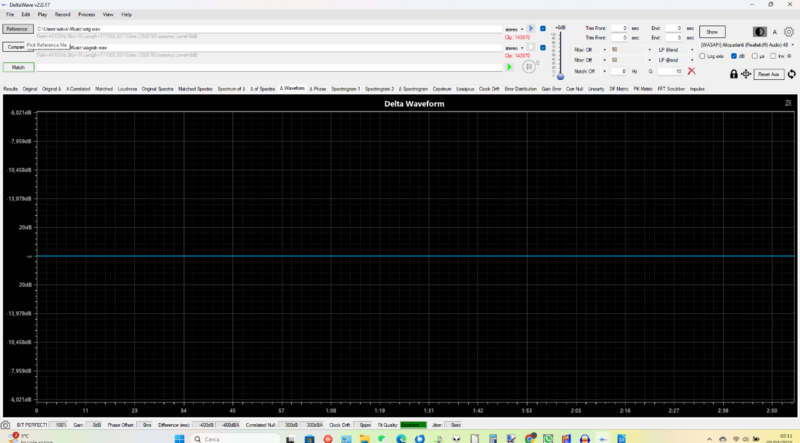
Task: Play the reference track with blue arrow
Action: click(530, 29)
